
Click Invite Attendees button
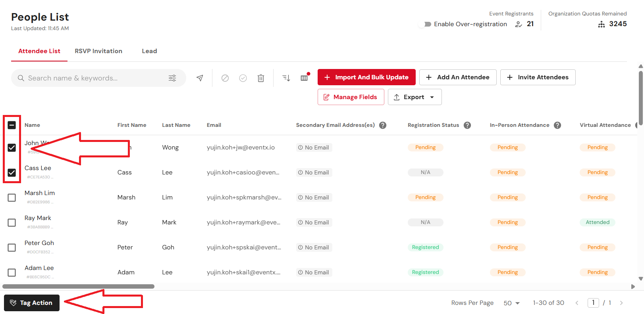[538, 77]
